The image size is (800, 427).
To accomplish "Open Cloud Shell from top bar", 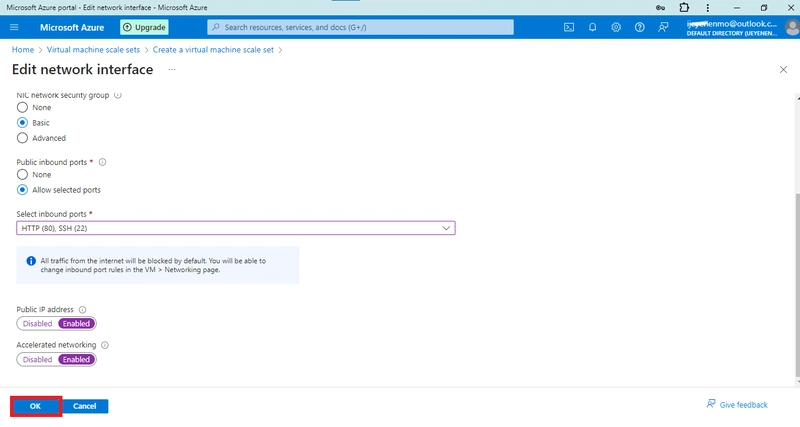I will [569, 28].
